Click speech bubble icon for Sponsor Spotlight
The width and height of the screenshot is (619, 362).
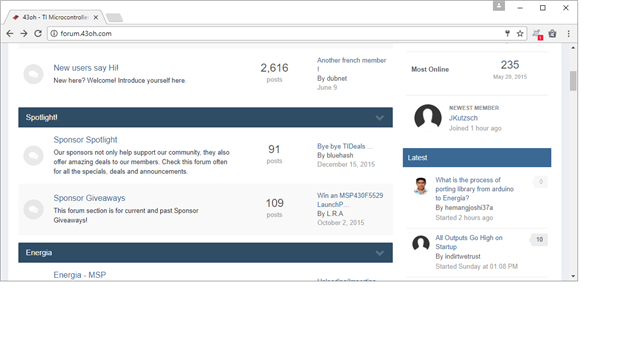tap(33, 156)
